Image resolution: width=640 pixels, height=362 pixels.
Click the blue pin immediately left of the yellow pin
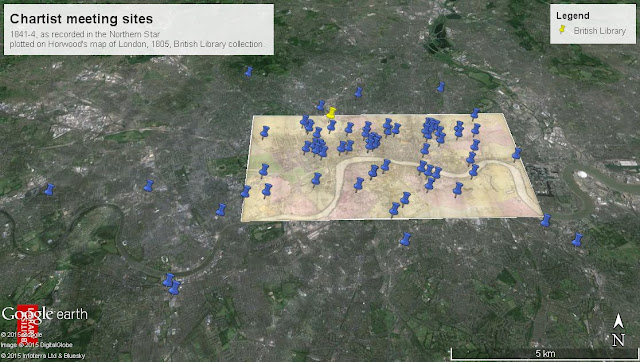point(321,105)
